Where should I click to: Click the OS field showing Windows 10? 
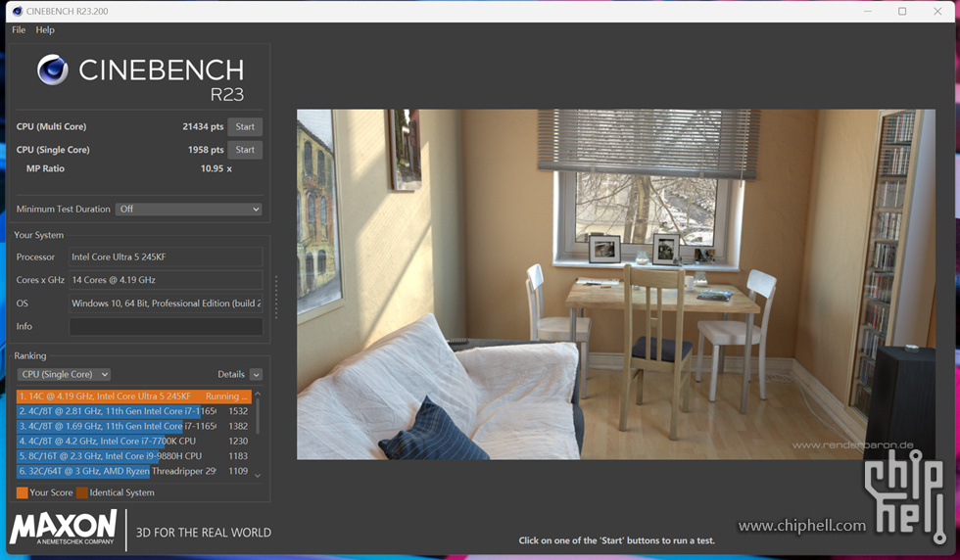click(x=166, y=303)
